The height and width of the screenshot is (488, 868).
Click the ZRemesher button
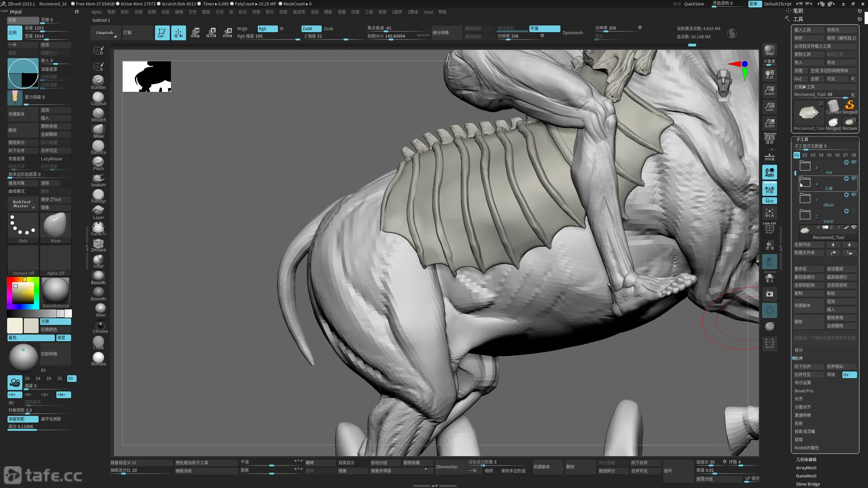point(447,467)
